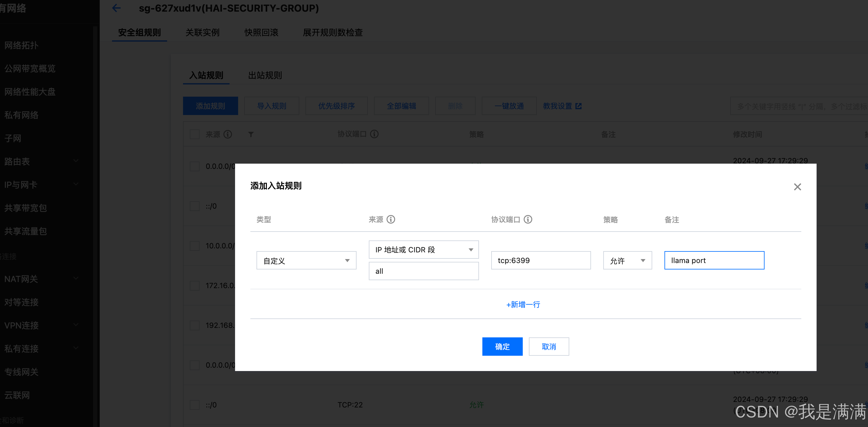Click the tcp:6399 protocol port field

541,261
